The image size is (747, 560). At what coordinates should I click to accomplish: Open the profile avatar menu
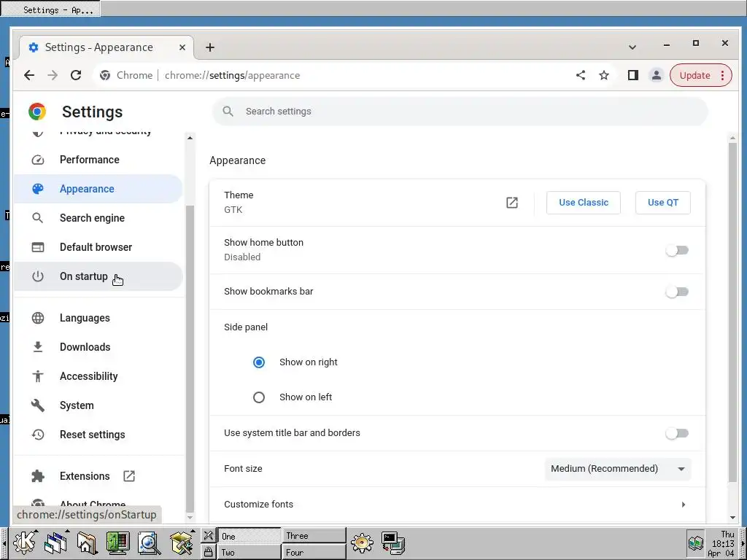[656, 75]
